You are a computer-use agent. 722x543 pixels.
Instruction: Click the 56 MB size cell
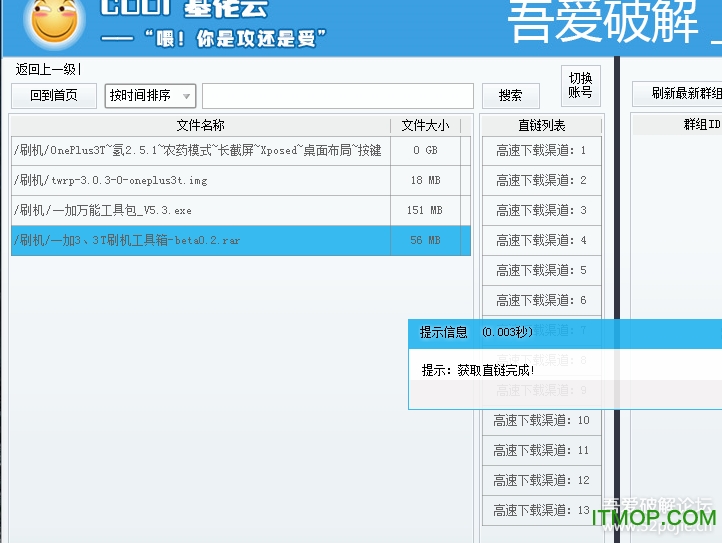[x=425, y=240]
